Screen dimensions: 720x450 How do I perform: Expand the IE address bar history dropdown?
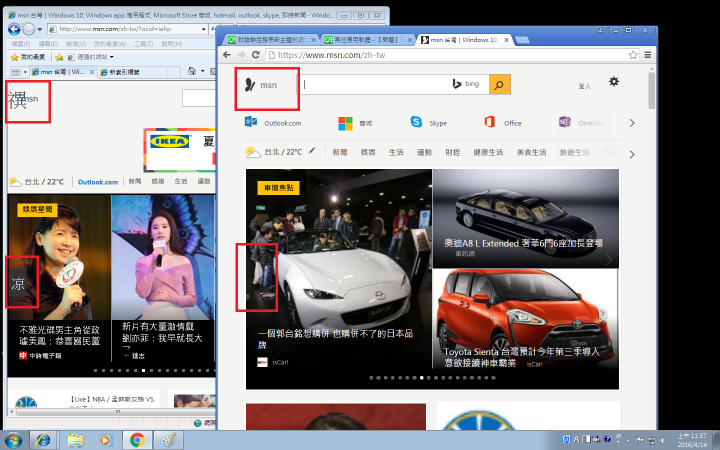(x=204, y=29)
